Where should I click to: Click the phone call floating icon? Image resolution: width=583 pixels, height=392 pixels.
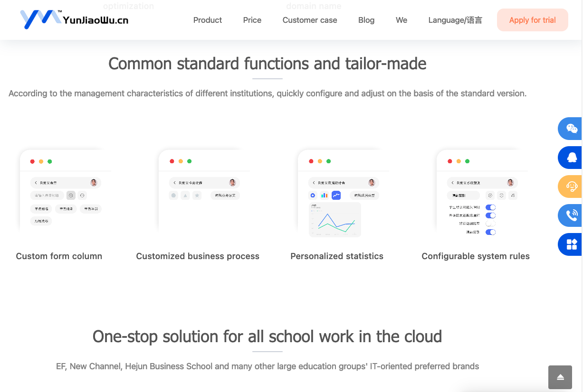572,215
